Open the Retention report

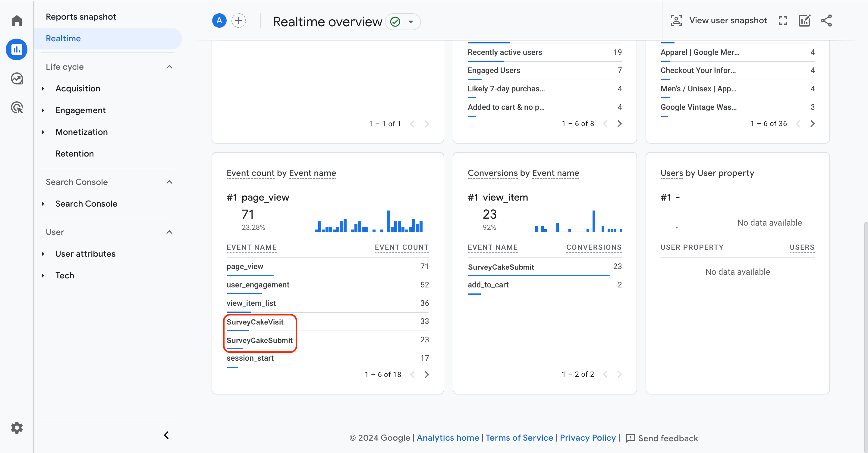(75, 154)
